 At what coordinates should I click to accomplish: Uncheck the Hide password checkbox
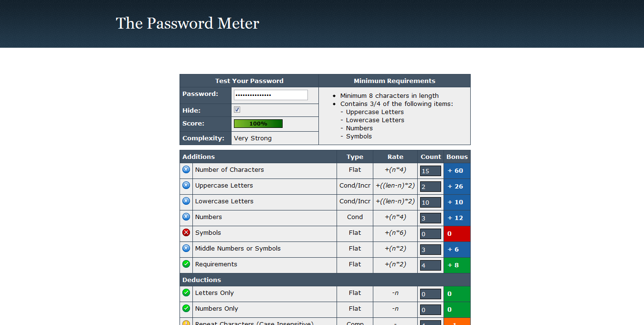tap(237, 110)
